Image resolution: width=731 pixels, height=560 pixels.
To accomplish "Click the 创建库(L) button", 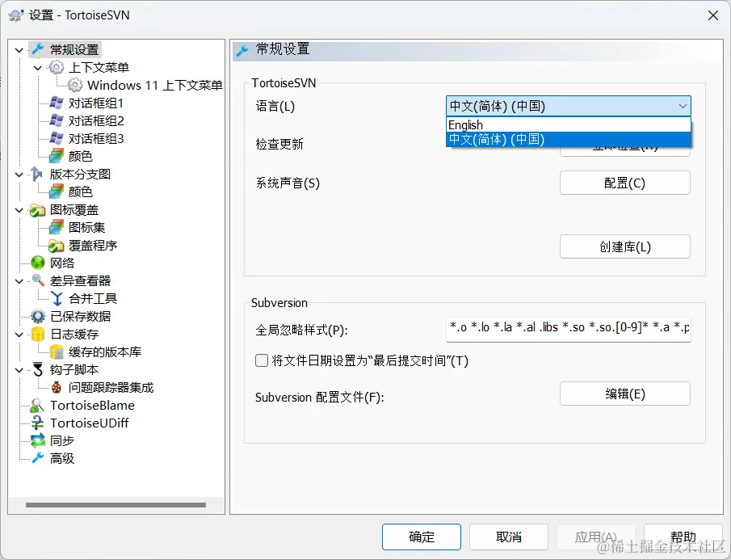I will [624, 246].
